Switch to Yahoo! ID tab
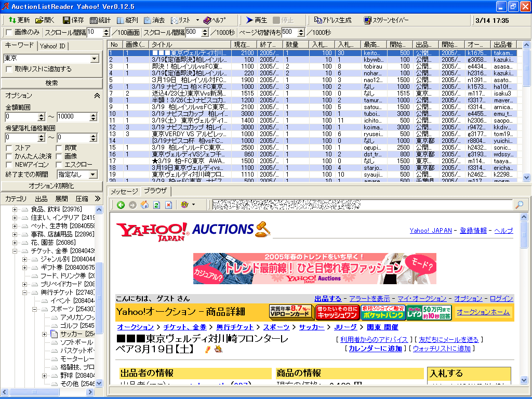This screenshot has width=532, height=399. click(52, 46)
